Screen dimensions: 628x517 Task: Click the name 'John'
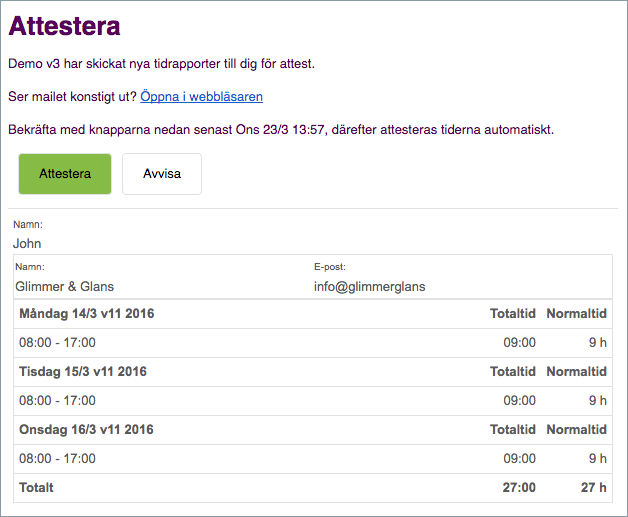pos(27,243)
